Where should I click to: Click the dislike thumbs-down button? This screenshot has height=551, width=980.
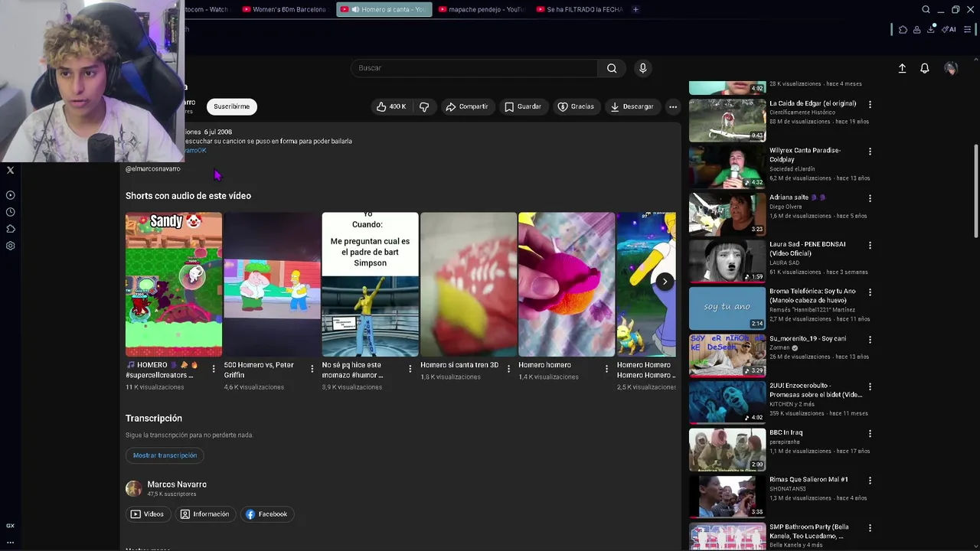tap(424, 106)
